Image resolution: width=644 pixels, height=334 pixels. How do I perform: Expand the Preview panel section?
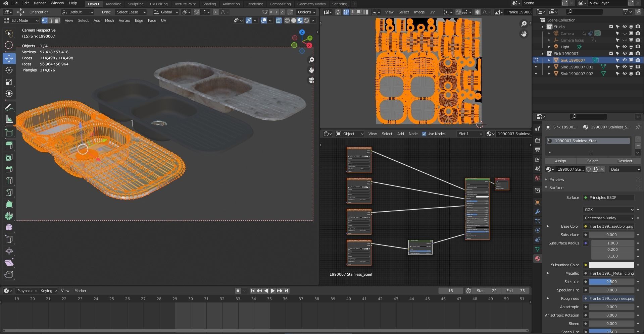556,179
